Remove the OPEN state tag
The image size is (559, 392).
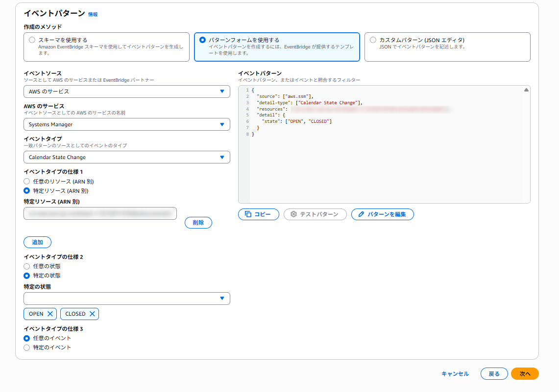pyautogui.click(x=50, y=314)
